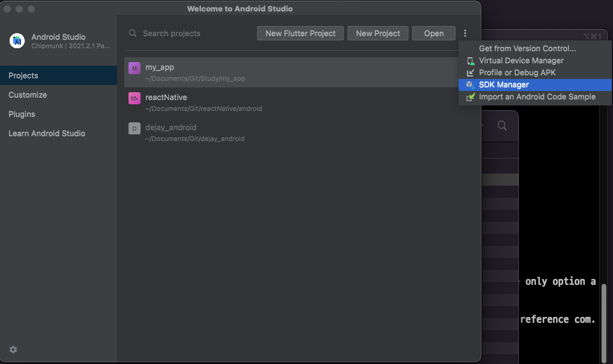This screenshot has height=364, width=613.
Task: Select Profile or Debug APK entry
Action: tap(535, 73)
